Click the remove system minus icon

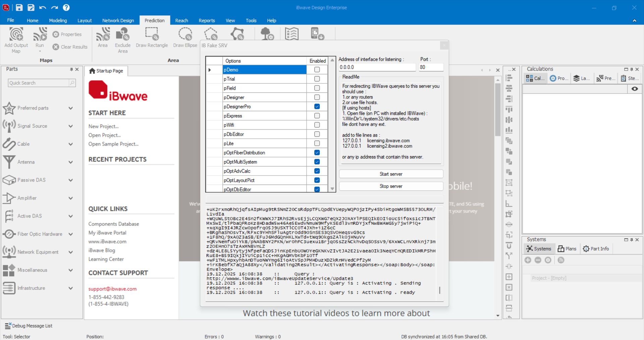(x=538, y=260)
